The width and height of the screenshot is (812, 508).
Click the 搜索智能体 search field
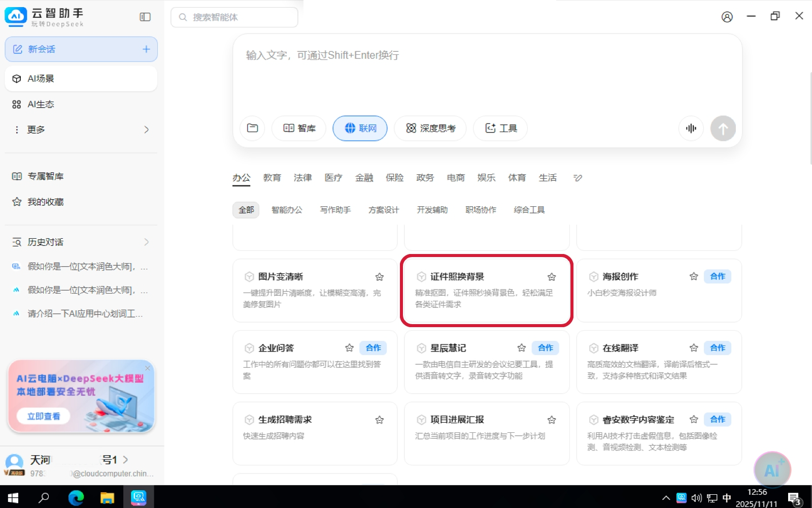click(234, 17)
